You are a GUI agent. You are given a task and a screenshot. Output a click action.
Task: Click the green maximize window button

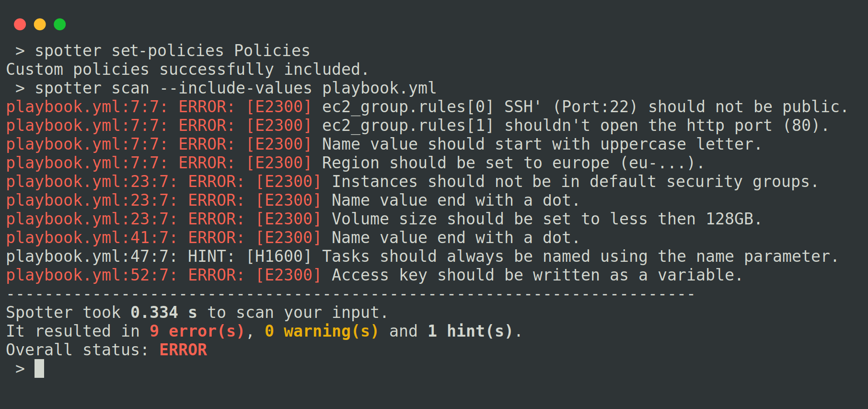(60, 24)
